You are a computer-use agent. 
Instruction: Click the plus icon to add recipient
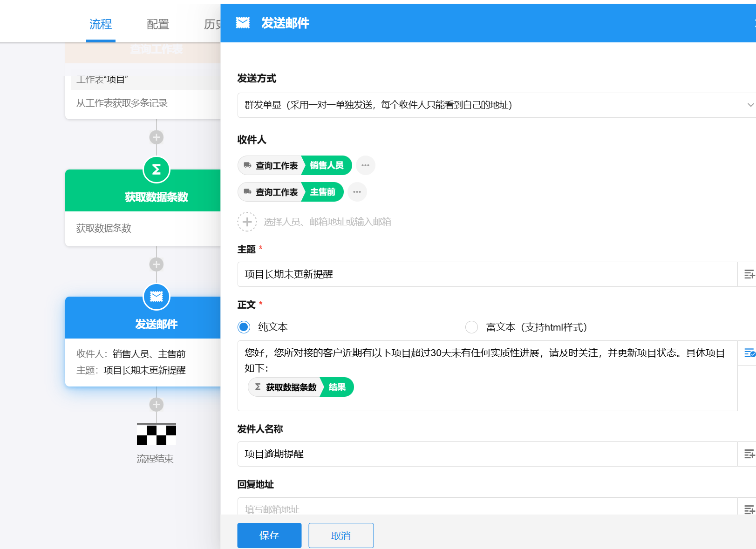tap(247, 222)
